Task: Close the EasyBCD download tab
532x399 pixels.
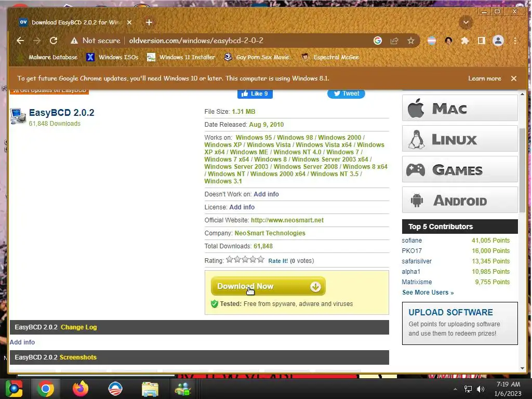Action: click(x=129, y=22)
